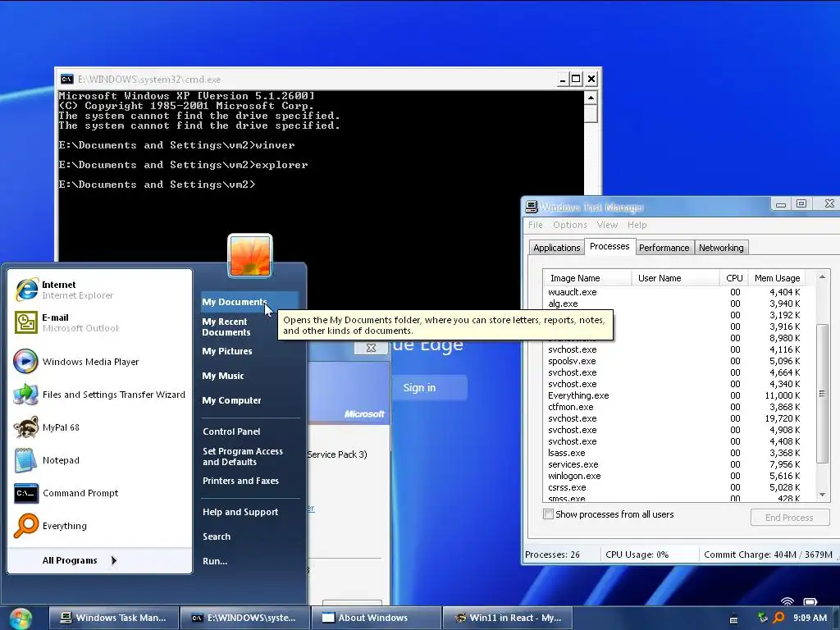
Task: Launch Everything search from Start menu
Action: (99, 526)
